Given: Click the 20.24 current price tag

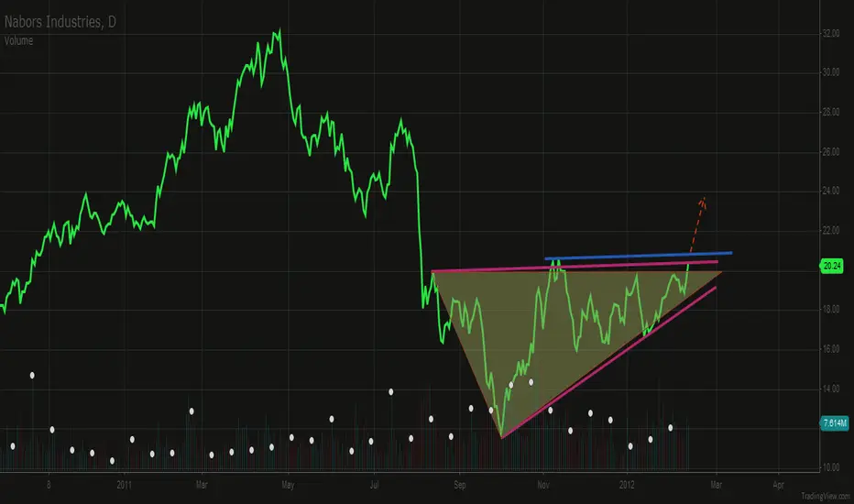Looking at the screenshot, I should click(x=832, y=266).
